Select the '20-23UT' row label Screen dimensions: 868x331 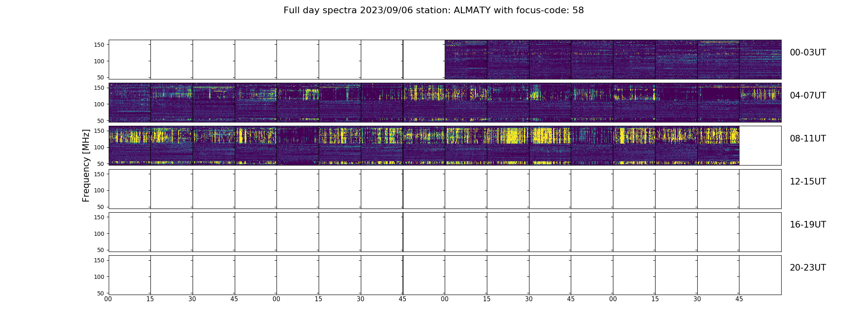(808, 268)
